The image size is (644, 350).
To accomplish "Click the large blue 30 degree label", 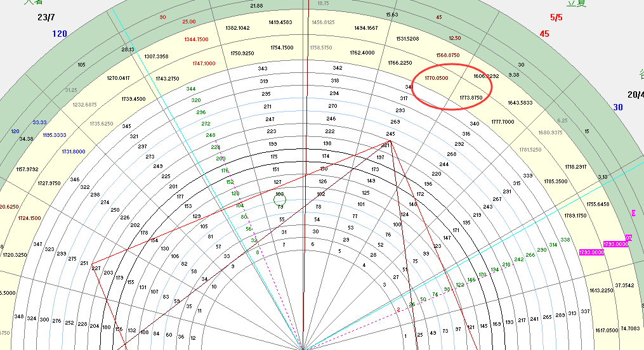I will click(x=618, y=107).
